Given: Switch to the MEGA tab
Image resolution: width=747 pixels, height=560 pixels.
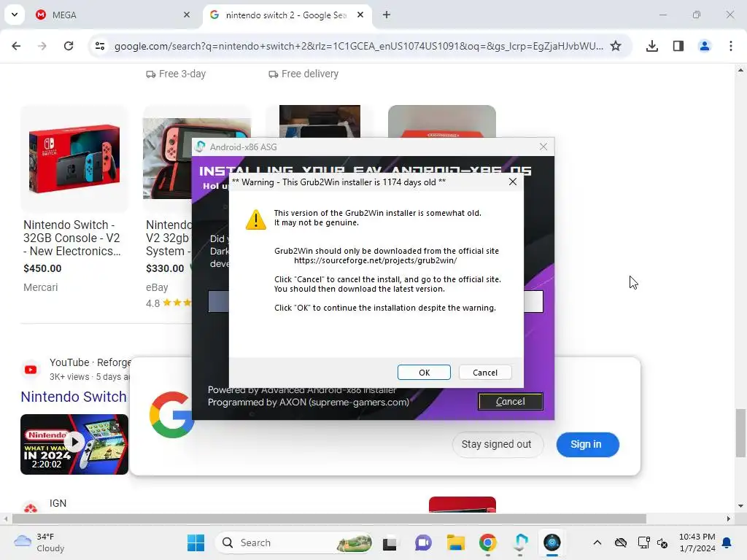Looking at the screenshot, I should click(x=111, y=15).
